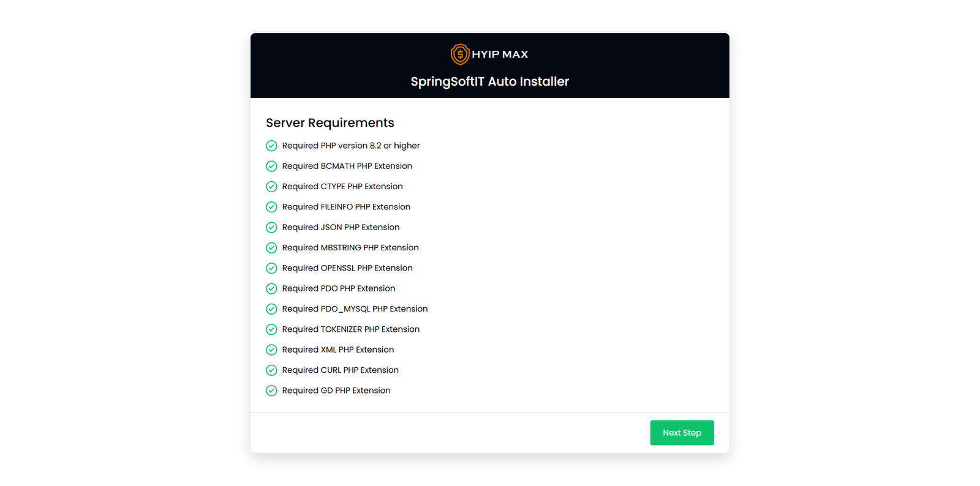Click checkmark icon beside PHP version requirement
The image size is (980, 486).
click(271, 146)
